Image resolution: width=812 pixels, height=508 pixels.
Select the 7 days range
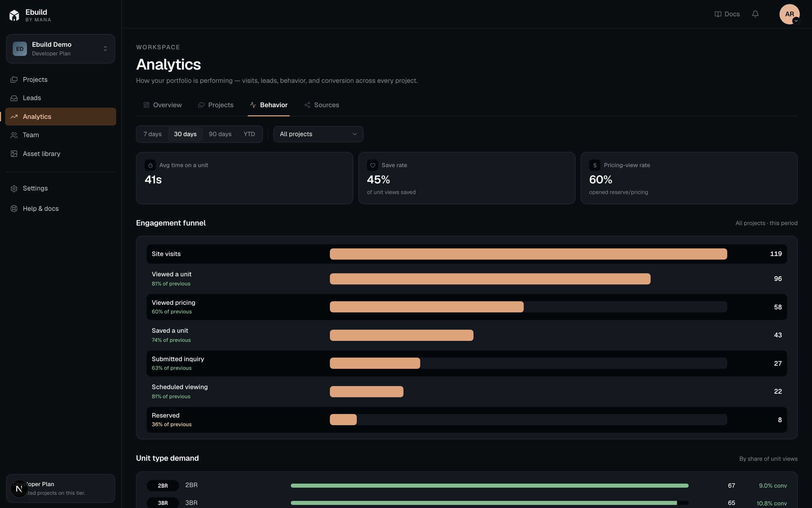pyautogui.click(x=153, y=134)
